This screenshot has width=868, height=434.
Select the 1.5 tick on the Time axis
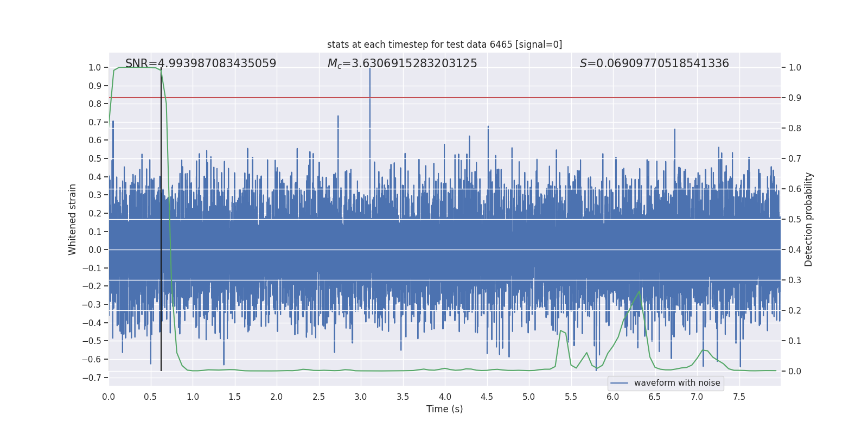[235, 397]
